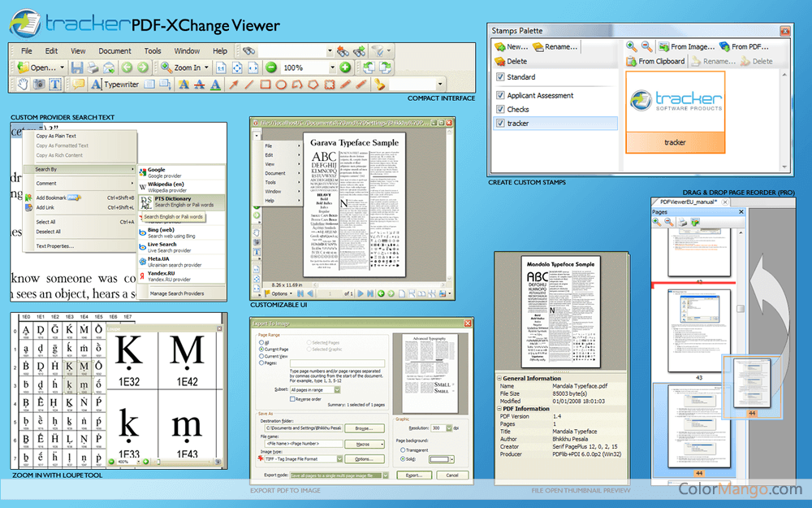This screenshot has width=812, height=508.
Task: Click Cancel in Export To Image dialog
Action: pyautogui.click(x=452, y=475)
